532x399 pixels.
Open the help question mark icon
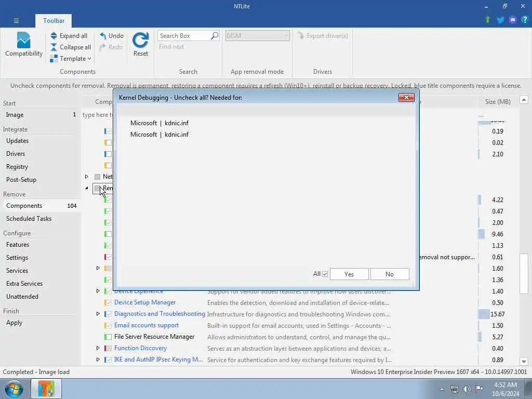pos(525,20)
